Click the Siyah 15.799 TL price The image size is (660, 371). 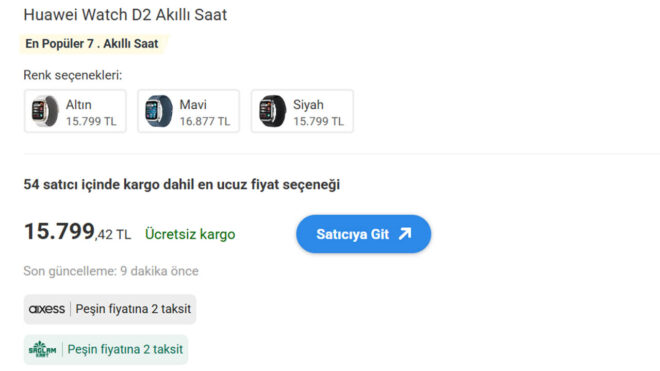(318, 122)
